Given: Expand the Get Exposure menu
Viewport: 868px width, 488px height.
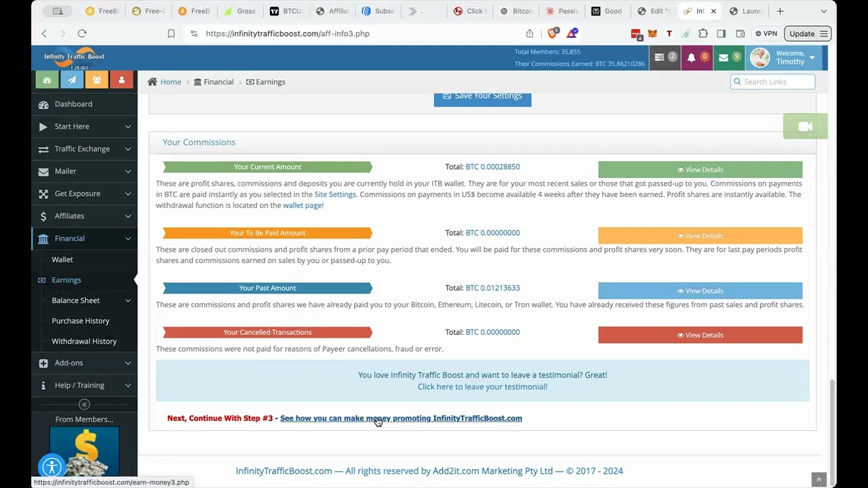Looking at the screenshot, I should point(85,194).
